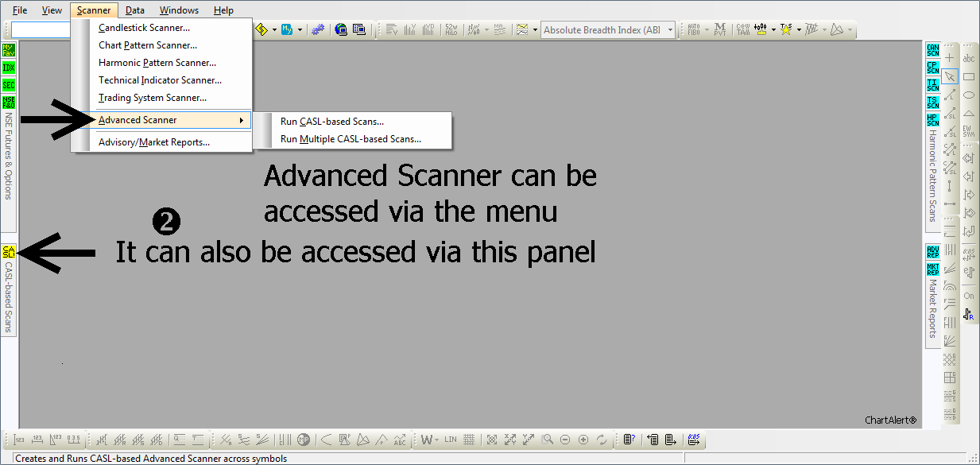
Task: Expand the chart indicator icon dropdown arrow
Action: click(x=535, y=30)
